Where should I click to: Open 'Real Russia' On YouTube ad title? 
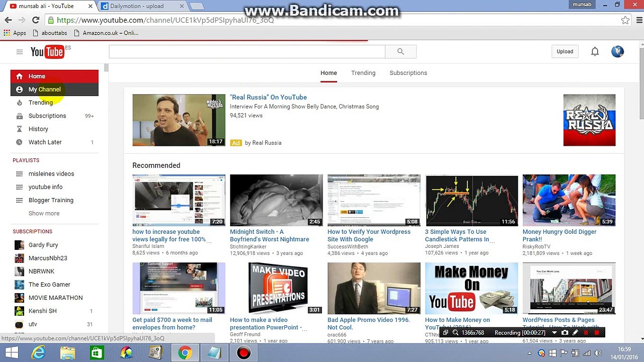[268, 98]
